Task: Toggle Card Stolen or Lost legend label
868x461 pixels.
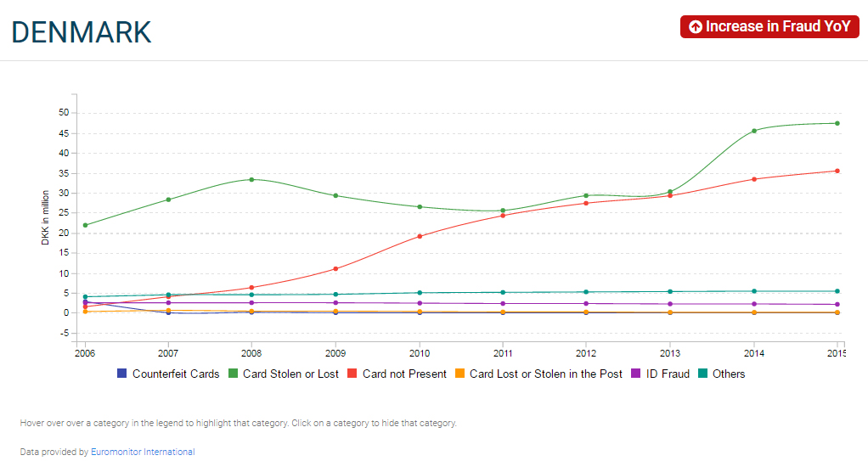Action: (290, 374)
